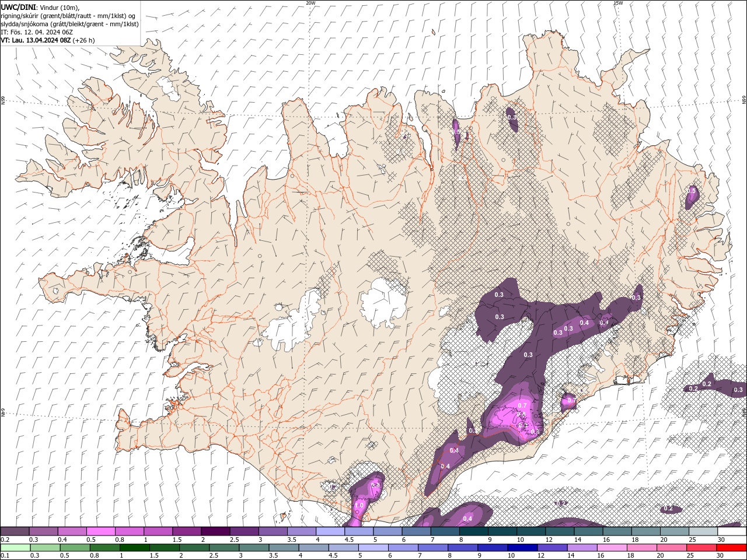Select the valid time 'VT: Lau. 13.04.2024 08Z'
Screen dimensions: 747x560
[x=36, y=40]
